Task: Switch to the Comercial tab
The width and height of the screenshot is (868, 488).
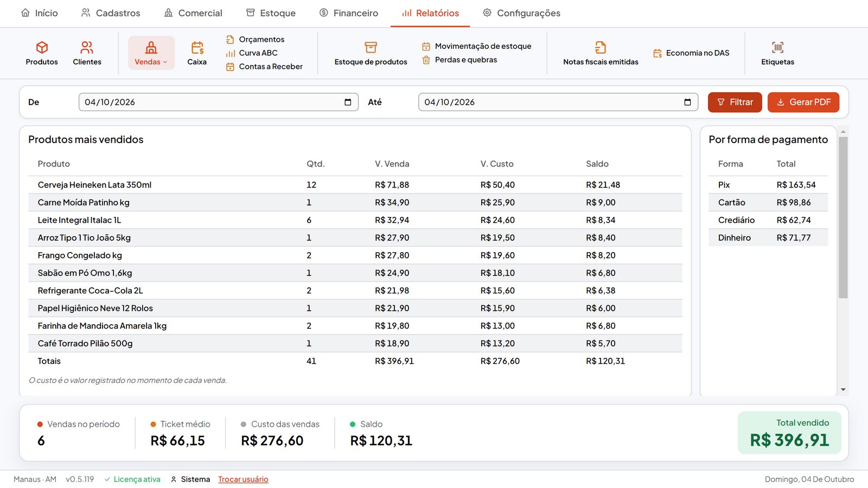Action: pyautogui.click(x=193, y=13)
